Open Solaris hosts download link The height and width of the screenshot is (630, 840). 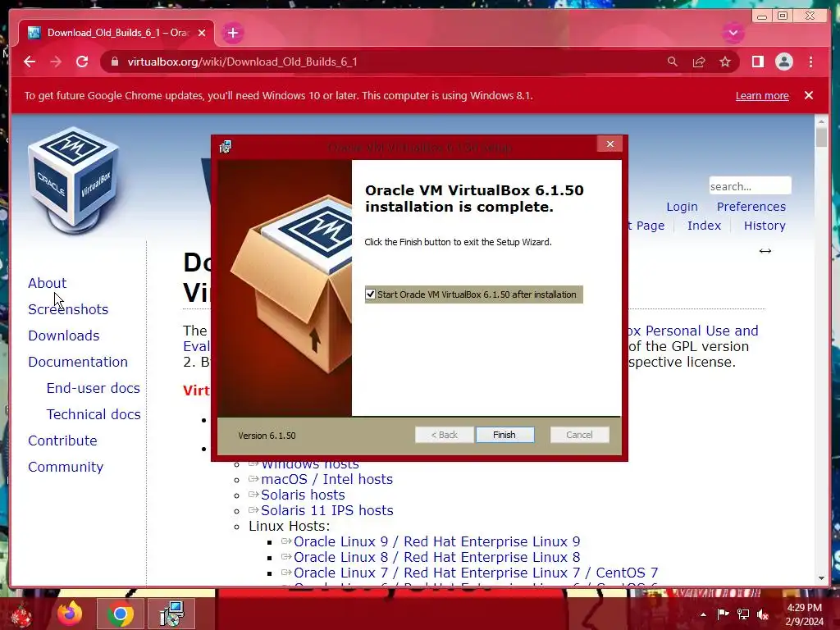(x=303, y=495)
